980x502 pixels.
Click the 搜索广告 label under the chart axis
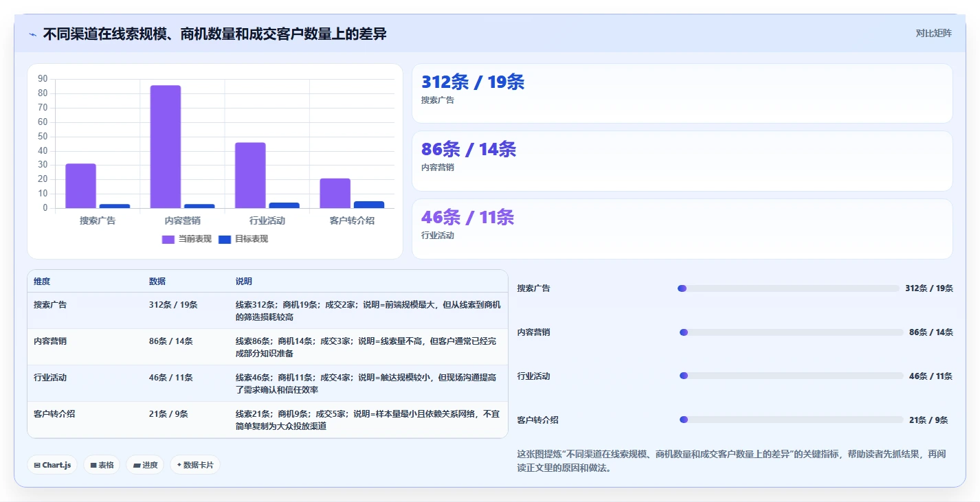click(x=98, y=220)
